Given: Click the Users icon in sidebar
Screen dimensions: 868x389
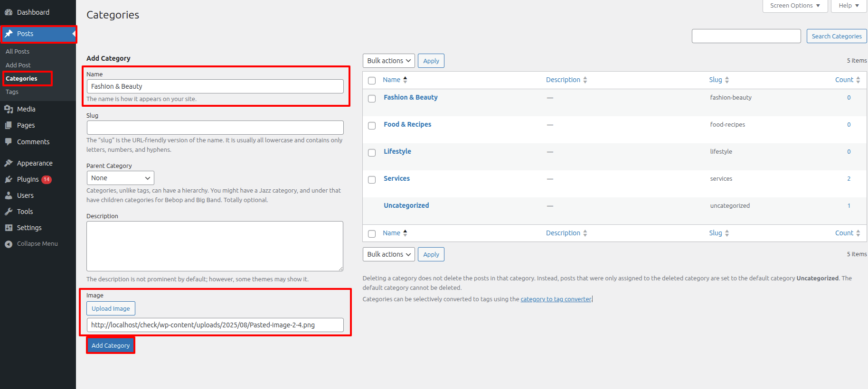Looking at the screenshot, I should [9, 195].
